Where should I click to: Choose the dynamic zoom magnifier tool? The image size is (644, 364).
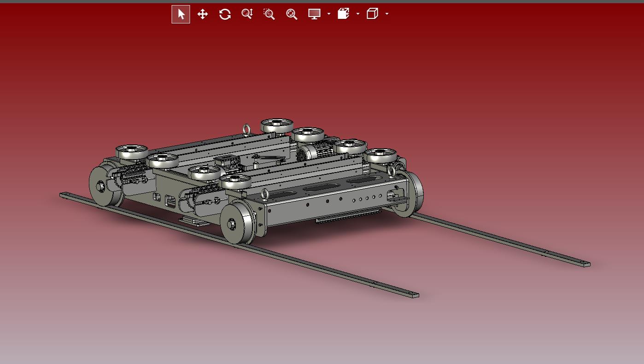point(247,14)
